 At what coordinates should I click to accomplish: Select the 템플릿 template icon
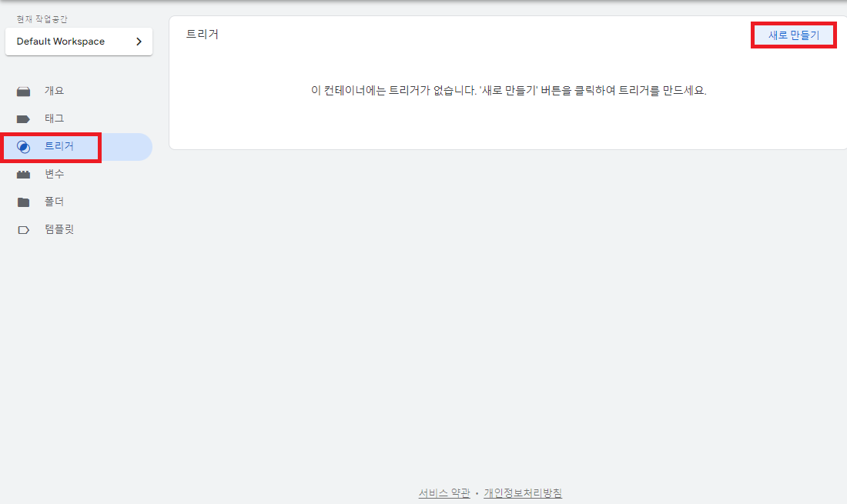23,229
